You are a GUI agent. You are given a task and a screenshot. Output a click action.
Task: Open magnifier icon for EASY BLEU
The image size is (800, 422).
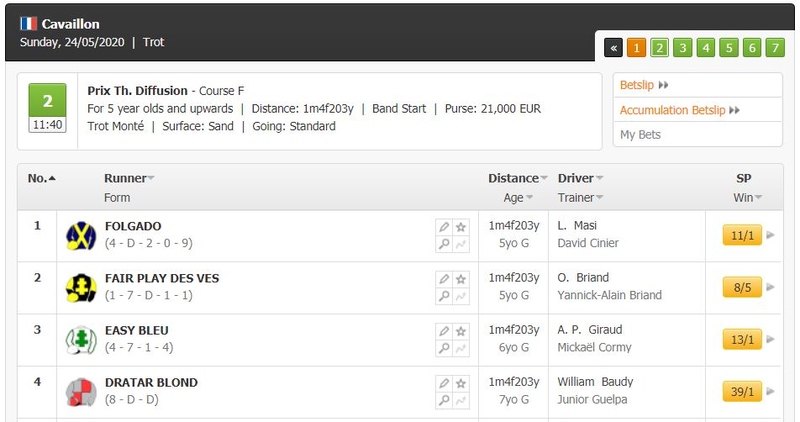tap(444, 348)
